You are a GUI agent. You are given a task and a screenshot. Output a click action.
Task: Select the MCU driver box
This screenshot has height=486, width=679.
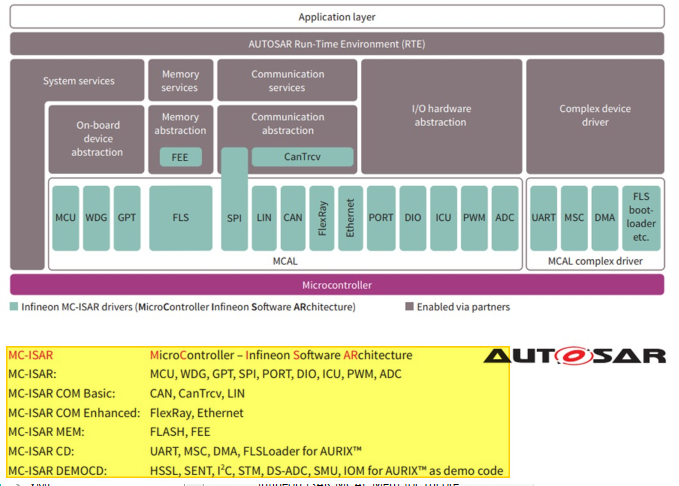(65, 218)
